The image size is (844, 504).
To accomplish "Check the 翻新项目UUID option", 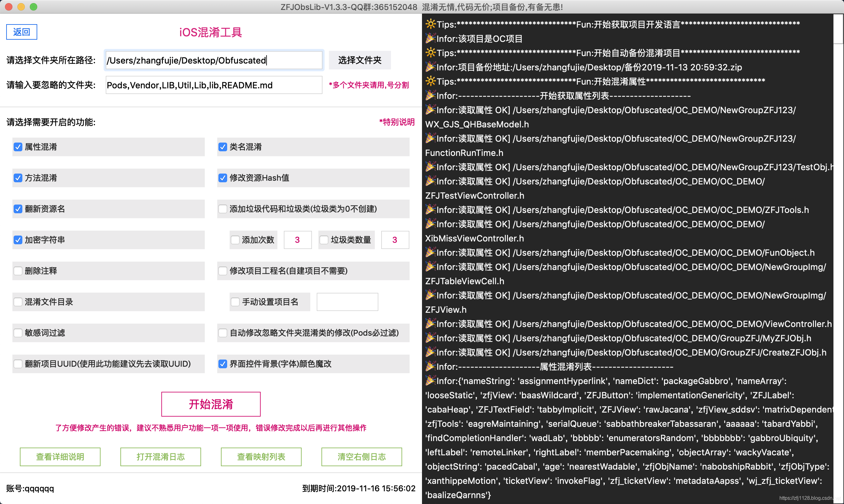I will [x=18, y=364].
